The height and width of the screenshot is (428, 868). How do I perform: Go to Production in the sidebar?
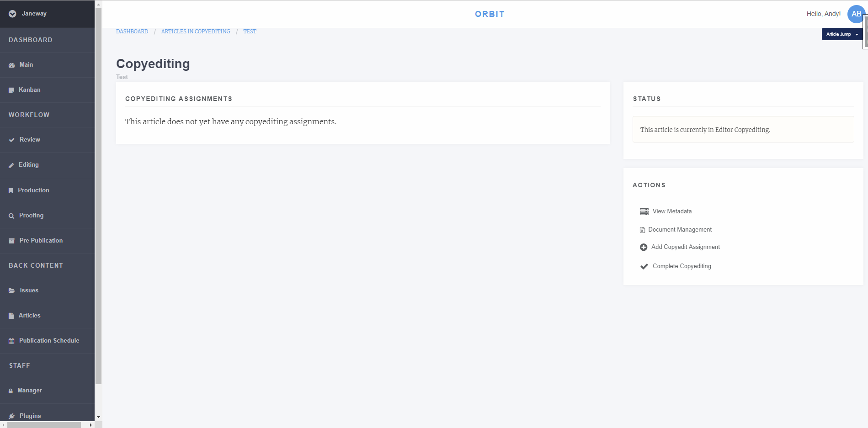33,190
